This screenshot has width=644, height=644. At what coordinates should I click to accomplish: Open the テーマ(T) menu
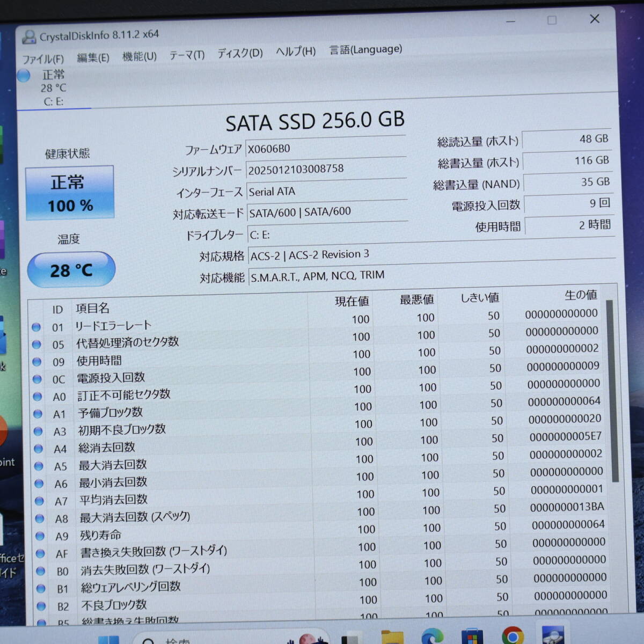coord(187,55)
